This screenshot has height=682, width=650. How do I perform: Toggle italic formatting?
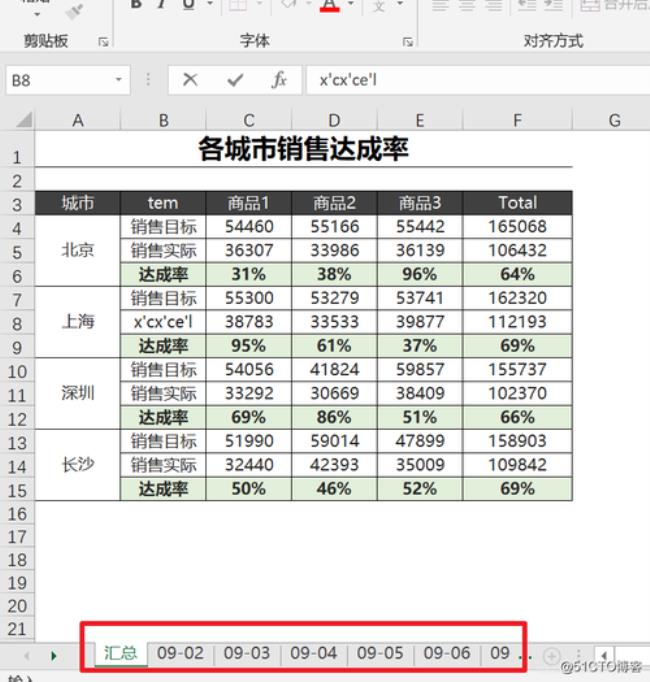tap(162, 4)
